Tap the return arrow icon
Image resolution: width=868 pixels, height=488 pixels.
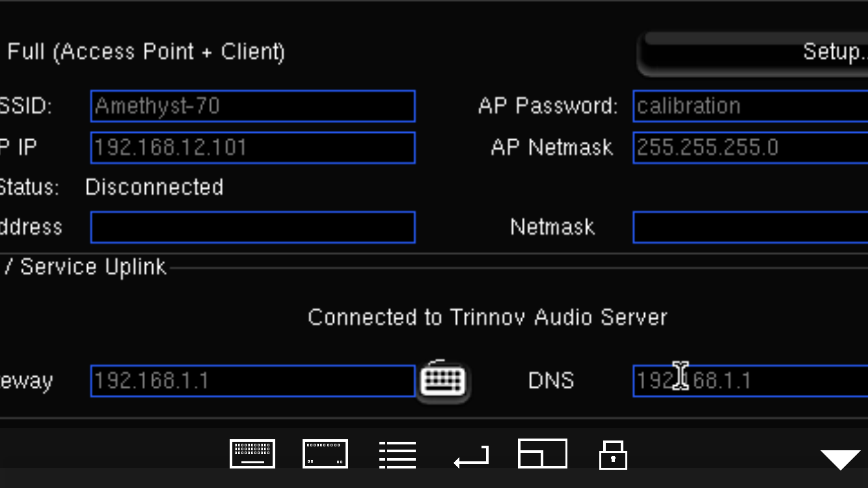click(x=471, y=457)
